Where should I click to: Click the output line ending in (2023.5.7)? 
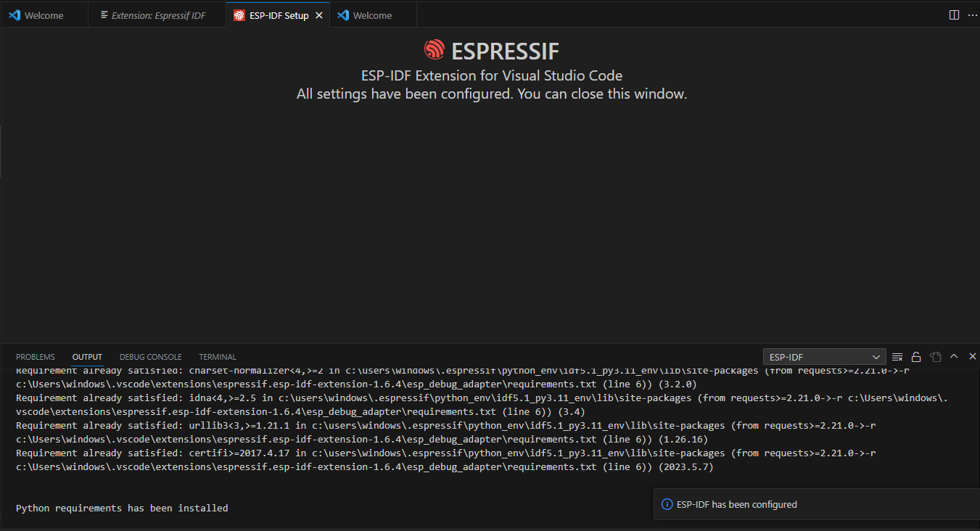click(365, 466)
